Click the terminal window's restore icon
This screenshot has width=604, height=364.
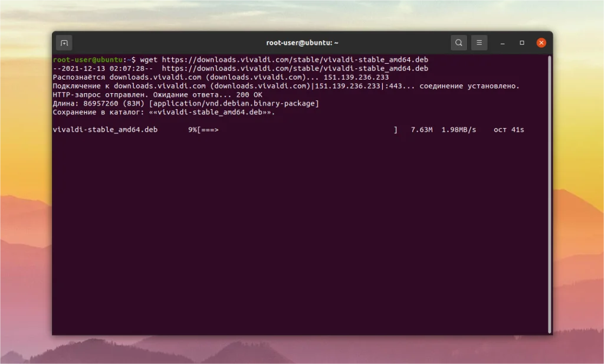point(521,42)
